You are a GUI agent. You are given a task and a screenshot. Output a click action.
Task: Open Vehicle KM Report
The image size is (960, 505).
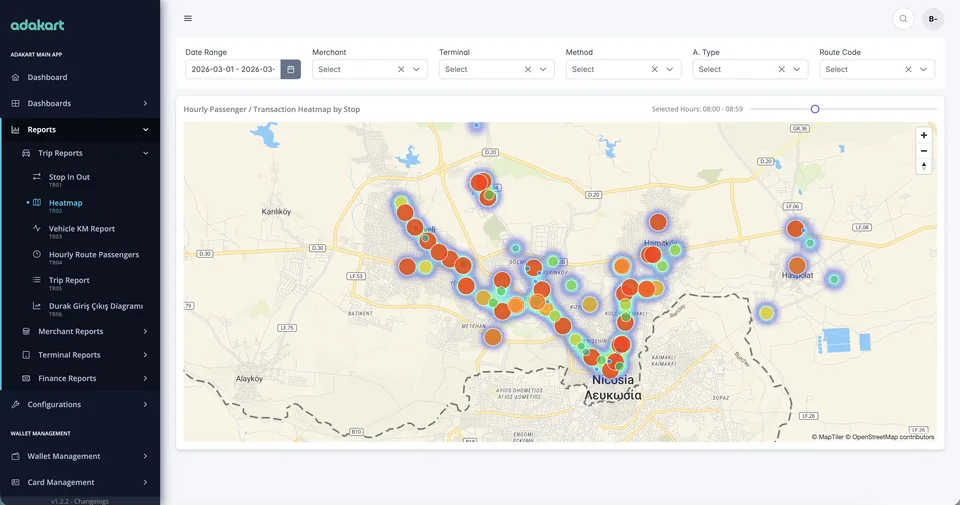click(x=81, y=228)
